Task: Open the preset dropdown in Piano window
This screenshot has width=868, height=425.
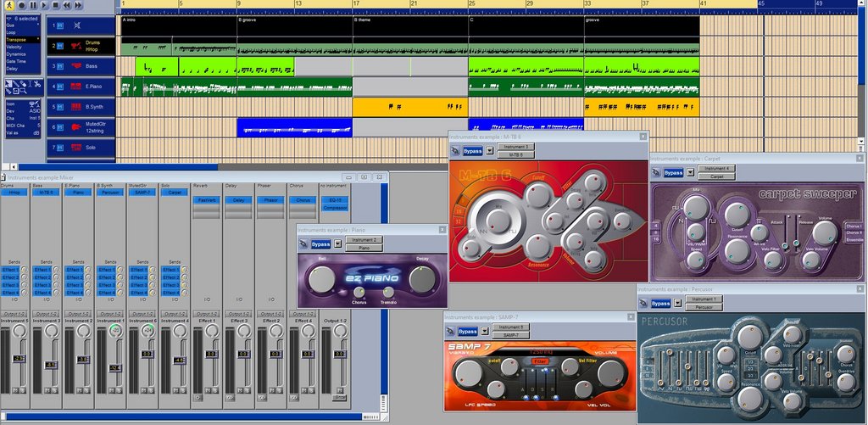Action: [337, 243]
